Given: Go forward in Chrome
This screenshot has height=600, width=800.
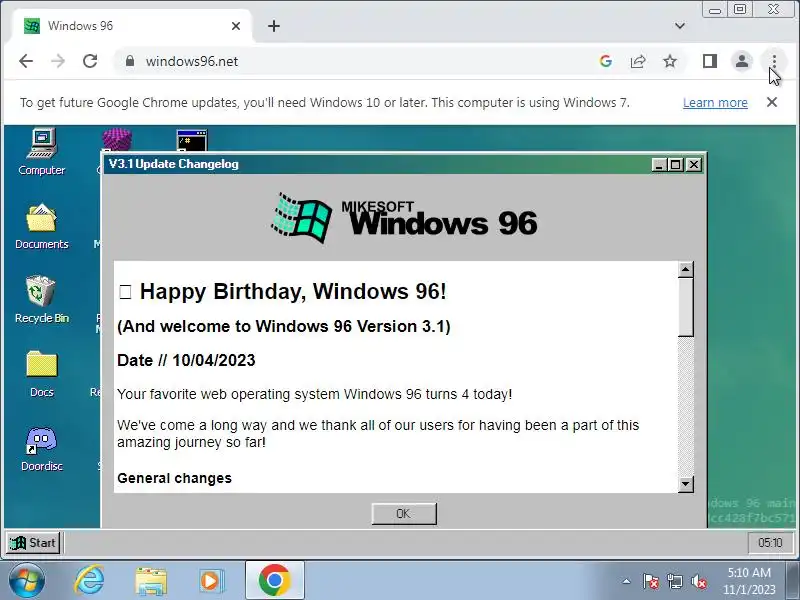Looking at the screenshot, I should click(58, 61).
